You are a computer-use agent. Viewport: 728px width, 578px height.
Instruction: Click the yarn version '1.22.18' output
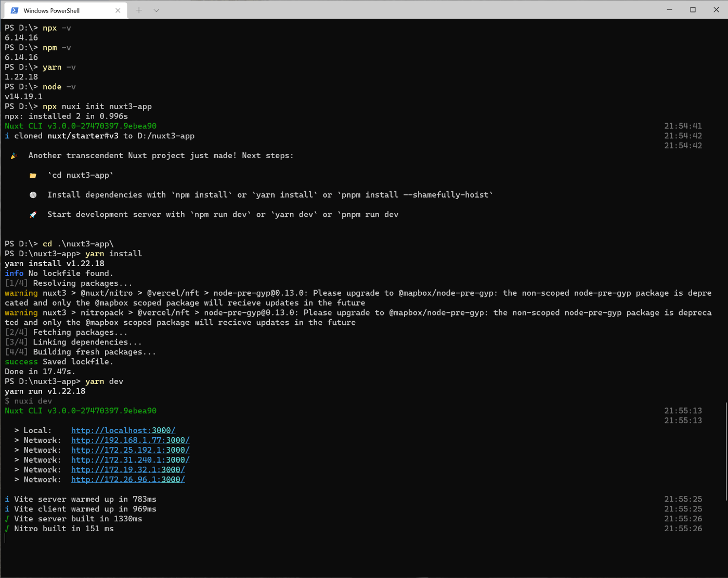[x=21, y=77]
